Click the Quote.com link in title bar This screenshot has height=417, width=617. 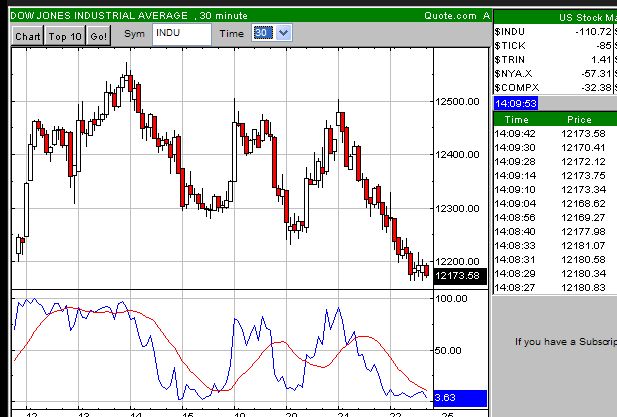coord(450,15)
